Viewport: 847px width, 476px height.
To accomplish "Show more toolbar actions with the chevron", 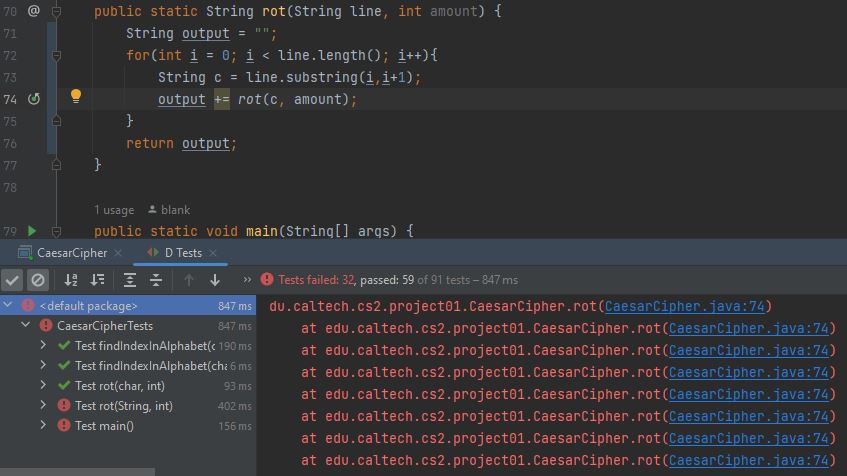I will pyautogui.click(x=247, y=280).
